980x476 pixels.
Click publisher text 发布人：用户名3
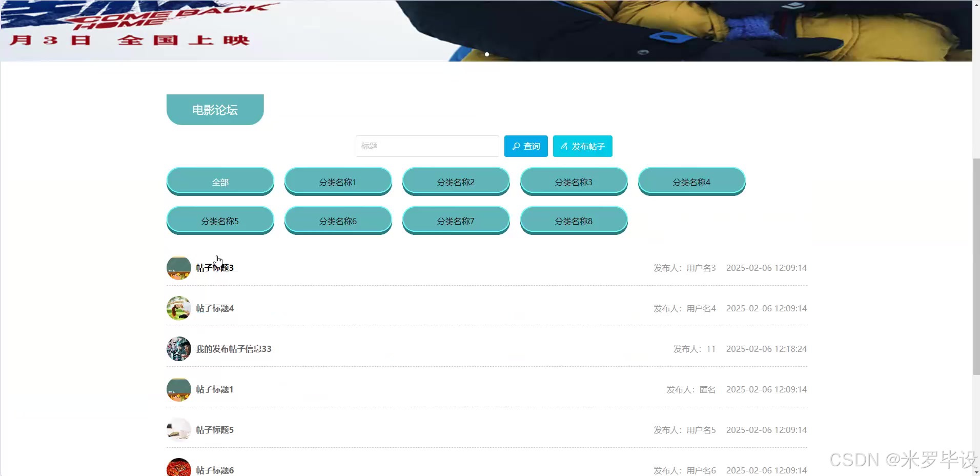pyautogui.click(x=685, y=268)
